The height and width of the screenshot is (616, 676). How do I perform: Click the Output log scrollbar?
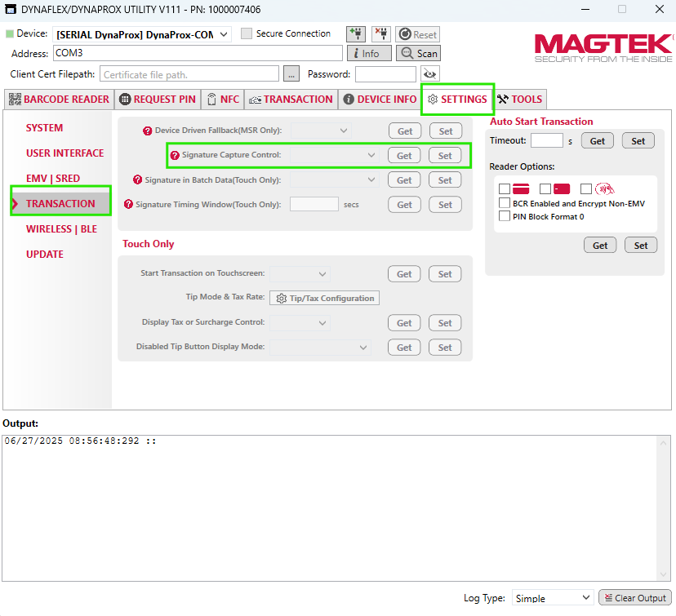[663, 508]
